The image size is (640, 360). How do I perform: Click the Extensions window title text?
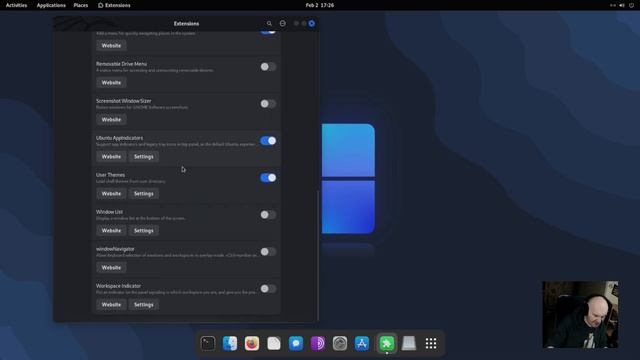pyautogui.click(x=187, y=24)
